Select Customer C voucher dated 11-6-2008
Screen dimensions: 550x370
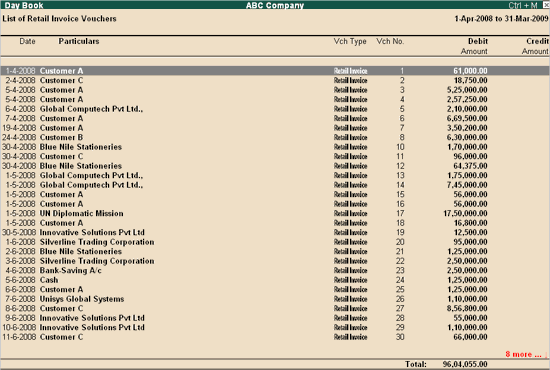275,336
